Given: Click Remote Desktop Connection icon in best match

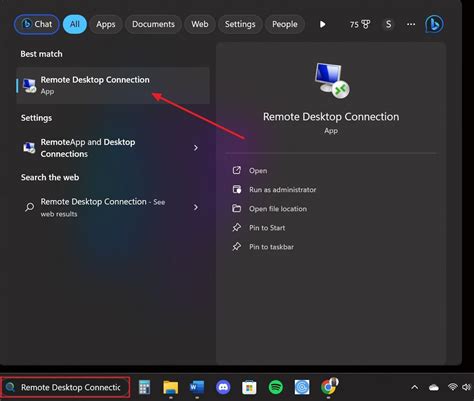Looking at the screenshot, I should click(29, 85).
